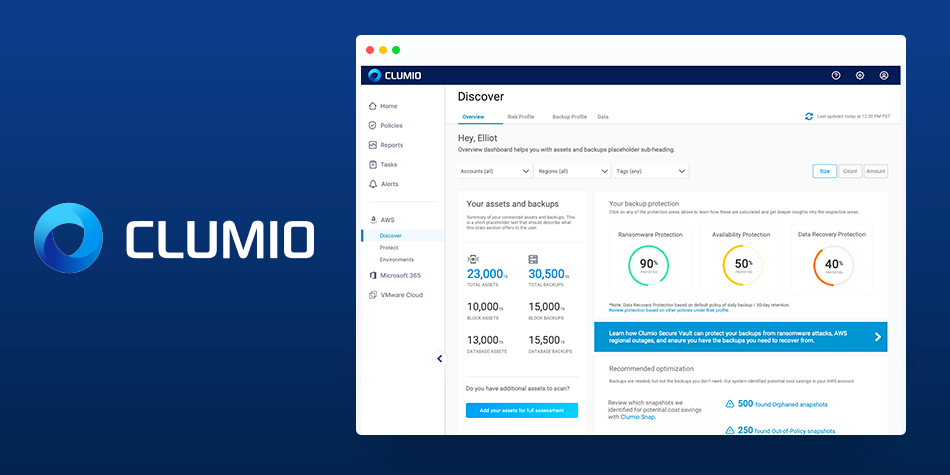Click the Availability Protection 50% gauge
This screenshot has height=475, width=950.
(743, 265)
